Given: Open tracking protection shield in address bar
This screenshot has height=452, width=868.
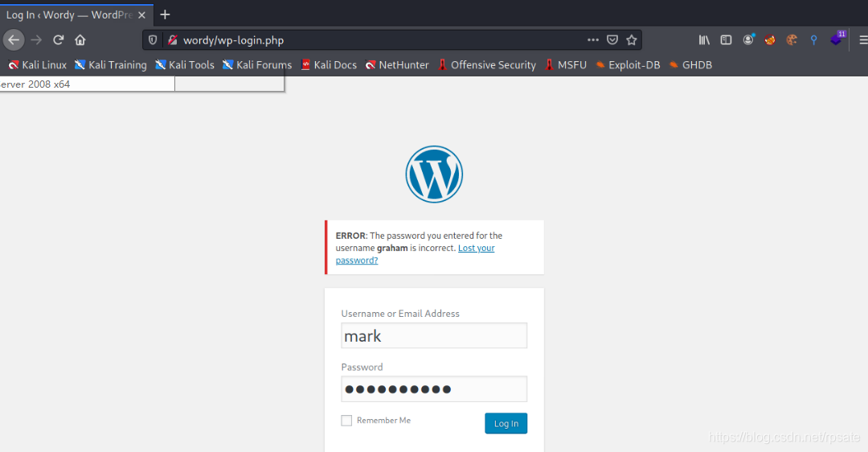Looking at the screenshot, I should [153, 40].
